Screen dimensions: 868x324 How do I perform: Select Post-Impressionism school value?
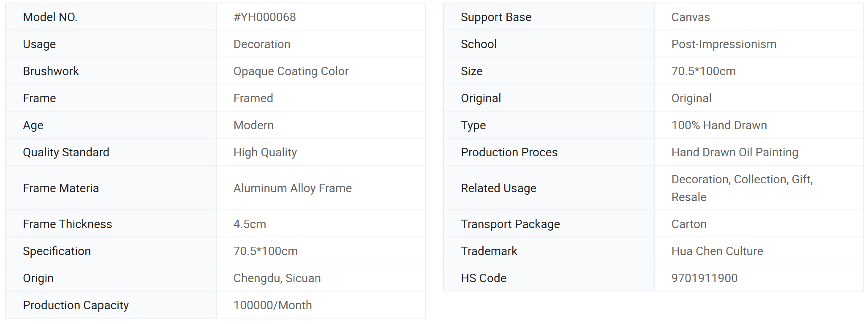[724, 44]
